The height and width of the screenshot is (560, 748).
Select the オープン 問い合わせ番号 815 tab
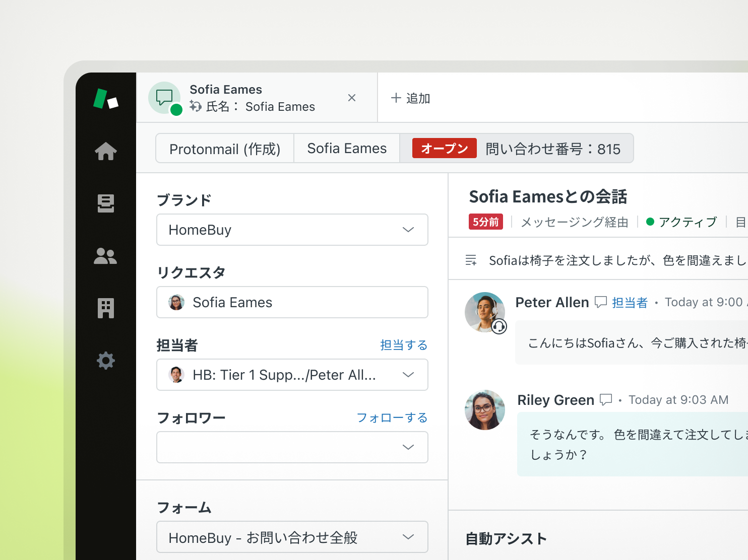tap(516, 149)
